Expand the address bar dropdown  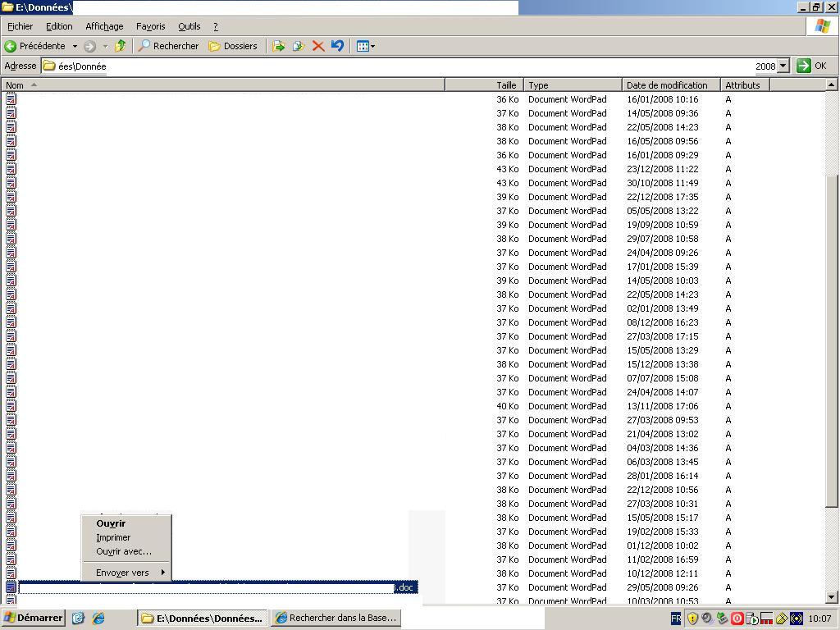(783, 66)
